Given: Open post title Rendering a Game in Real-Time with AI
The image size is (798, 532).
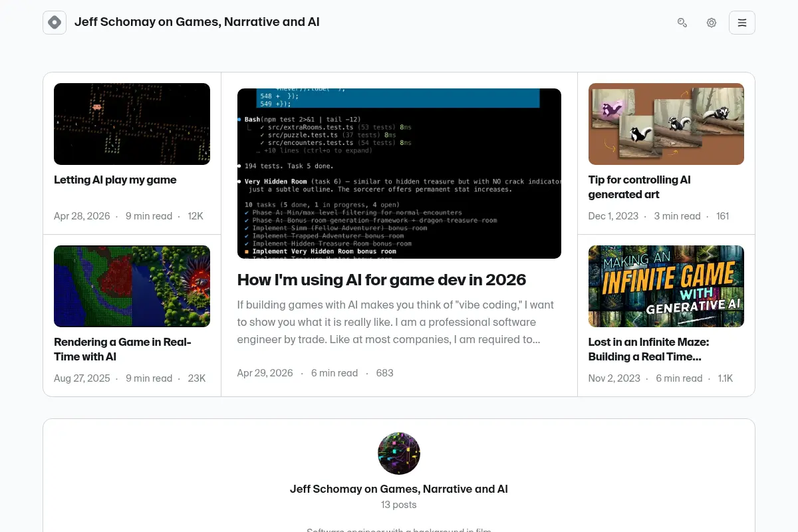Looking at the screenshot, I should coord(122,349).
